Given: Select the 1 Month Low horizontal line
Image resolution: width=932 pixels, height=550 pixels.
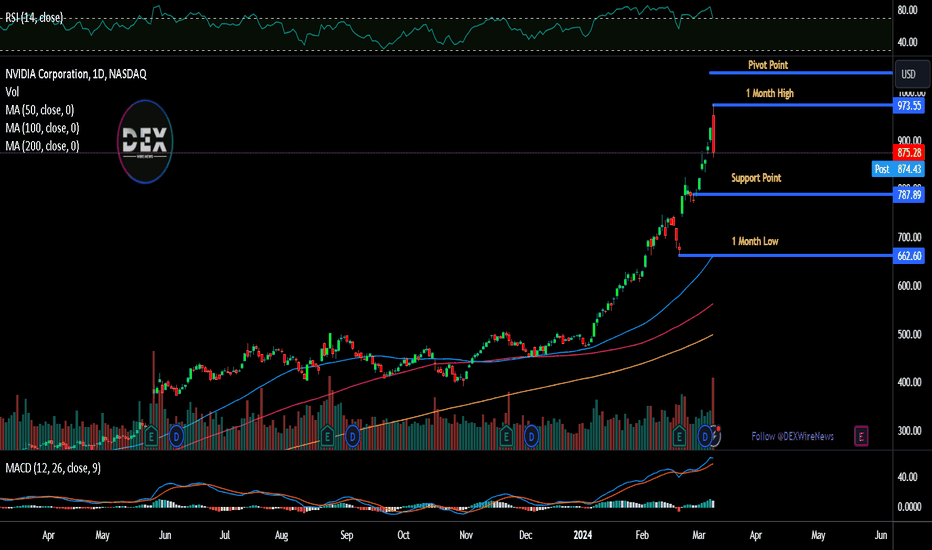Looking at the screenshot, I should [x=786, y=256].
